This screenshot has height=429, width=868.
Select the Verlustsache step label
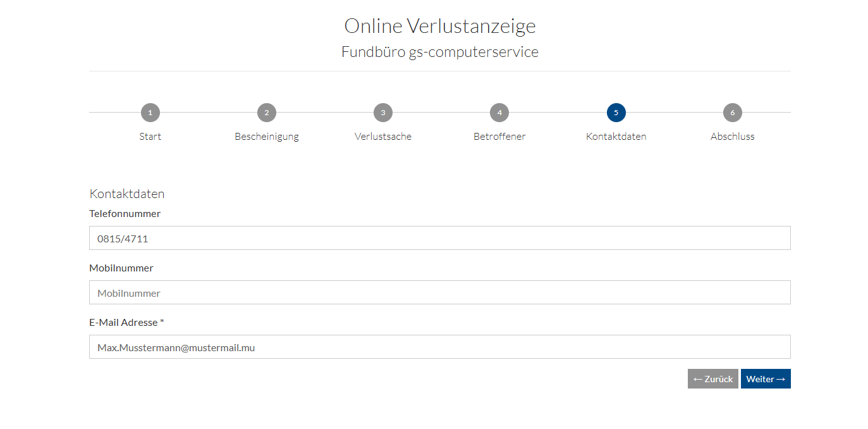coord(383,137)
